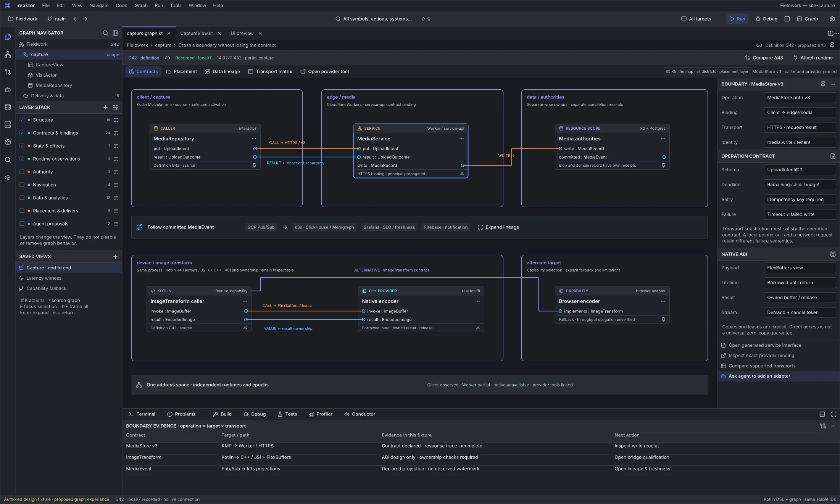840x504 pixels.
Task: Pin the MediaRepository caller card
Action: (254, 166)
